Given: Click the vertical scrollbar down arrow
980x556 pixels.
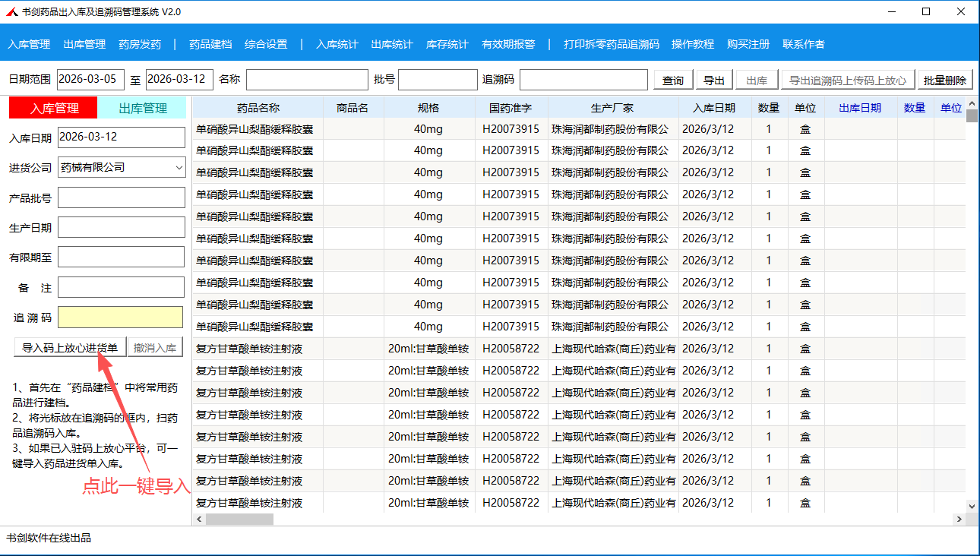Looking at the screenshot, I should point(972,506).
